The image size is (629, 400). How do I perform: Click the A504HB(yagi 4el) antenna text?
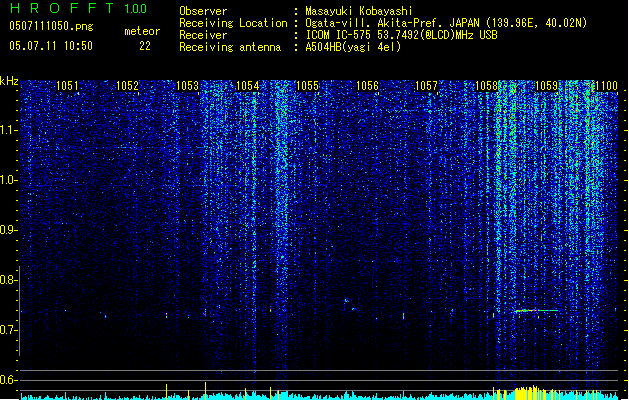point(353,47)
